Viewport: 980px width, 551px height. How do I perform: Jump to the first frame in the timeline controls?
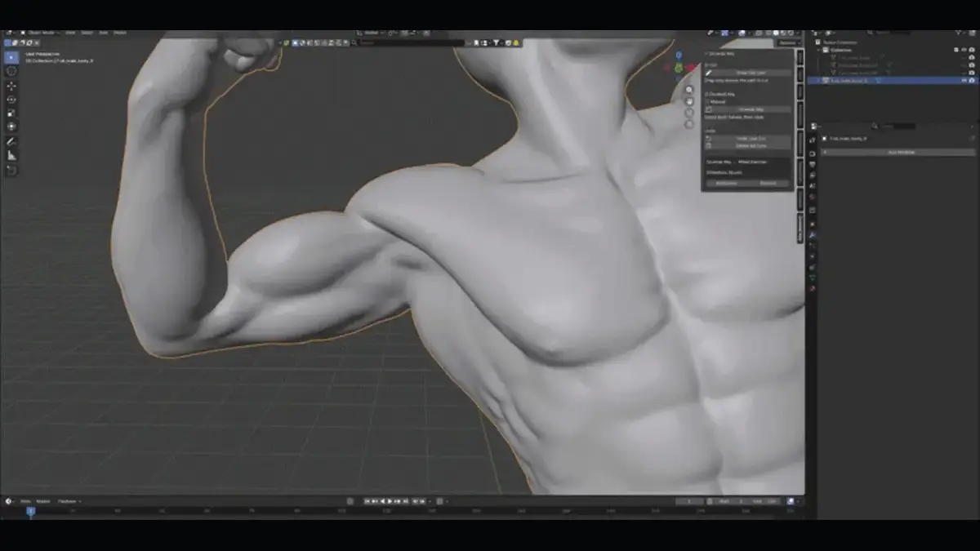tap(367, 500)
